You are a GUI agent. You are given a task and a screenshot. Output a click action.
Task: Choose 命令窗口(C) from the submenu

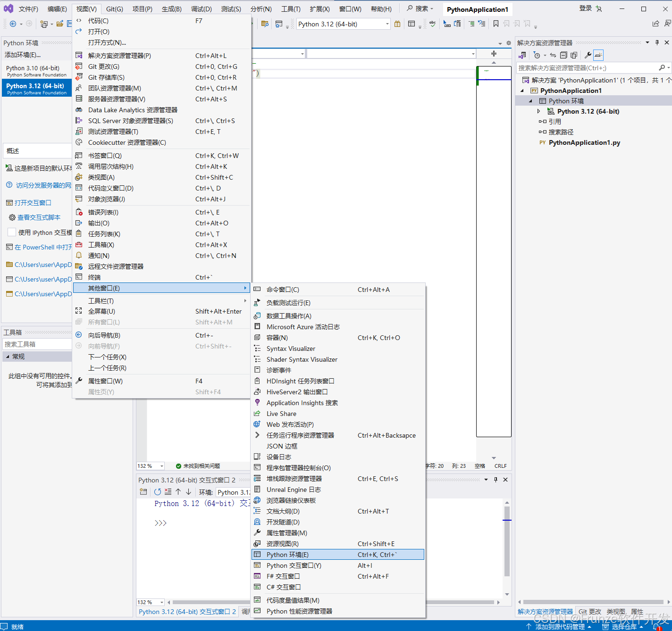[x=338, y=290]
